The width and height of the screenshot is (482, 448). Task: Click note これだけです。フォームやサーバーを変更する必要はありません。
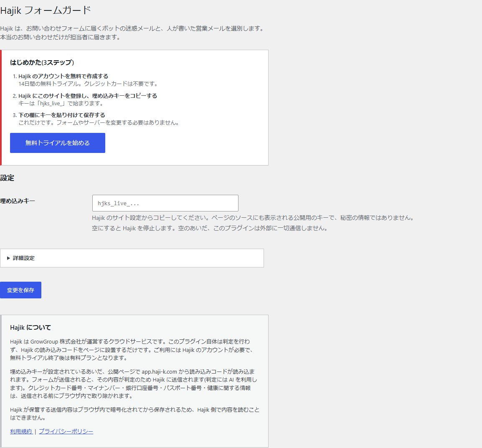99,123
